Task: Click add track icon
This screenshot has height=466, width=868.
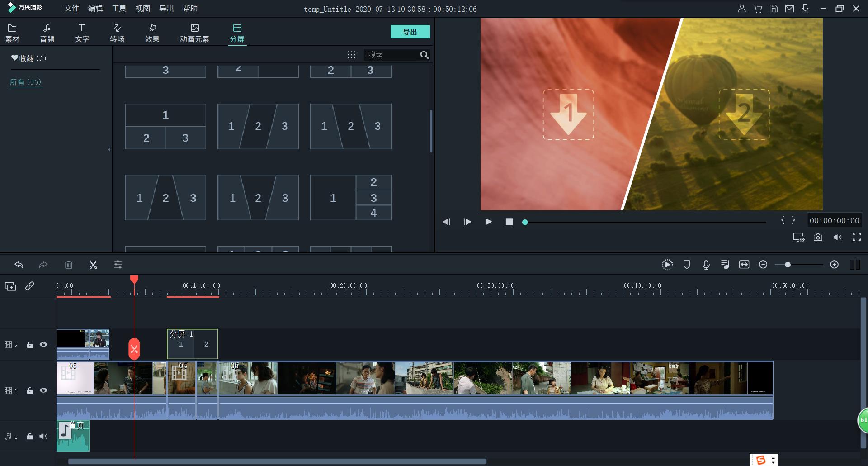Action: click(x=10, y=286)
